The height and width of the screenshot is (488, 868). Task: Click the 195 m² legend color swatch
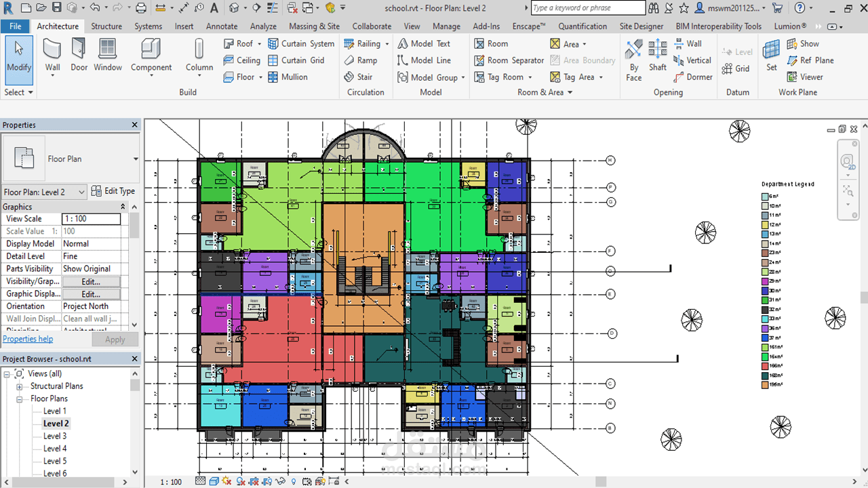click(765, 385)
